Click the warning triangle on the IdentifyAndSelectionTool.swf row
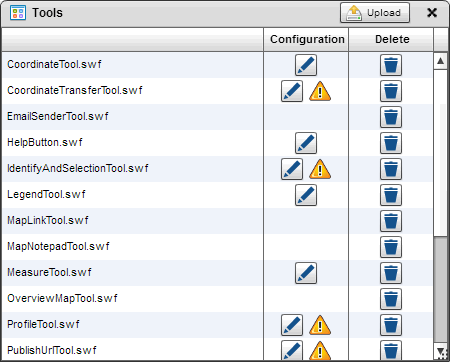This screenshot has height=362, width=450. [320, 169]
